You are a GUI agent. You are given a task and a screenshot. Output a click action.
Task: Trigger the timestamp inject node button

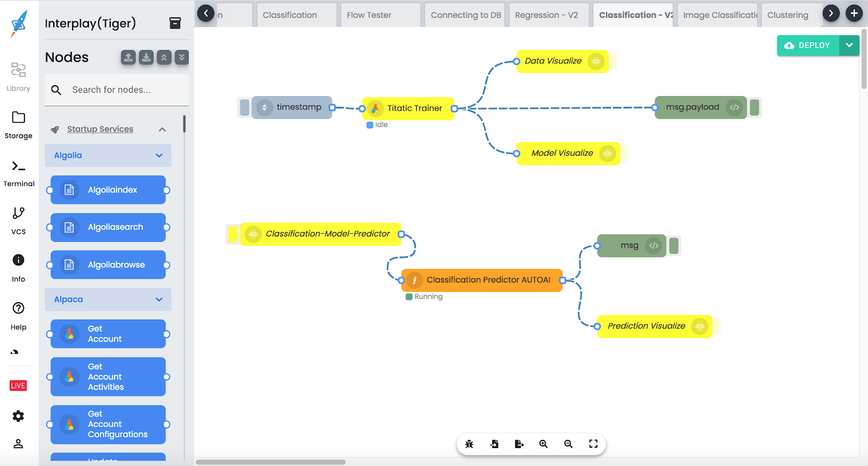[x=245, y=107]
